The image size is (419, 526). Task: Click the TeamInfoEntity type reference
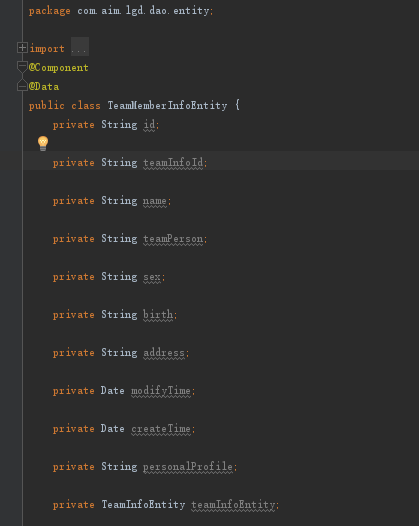[143, 505]
